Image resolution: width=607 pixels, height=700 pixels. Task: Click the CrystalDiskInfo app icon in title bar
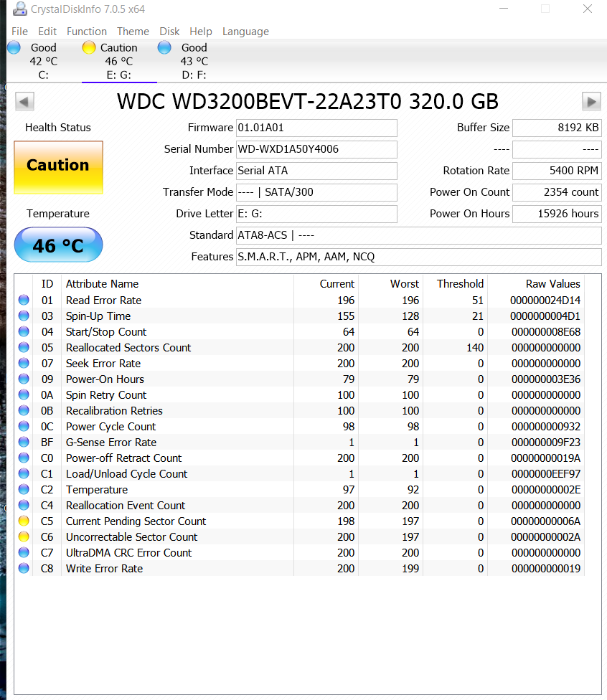tap(19, 9)
